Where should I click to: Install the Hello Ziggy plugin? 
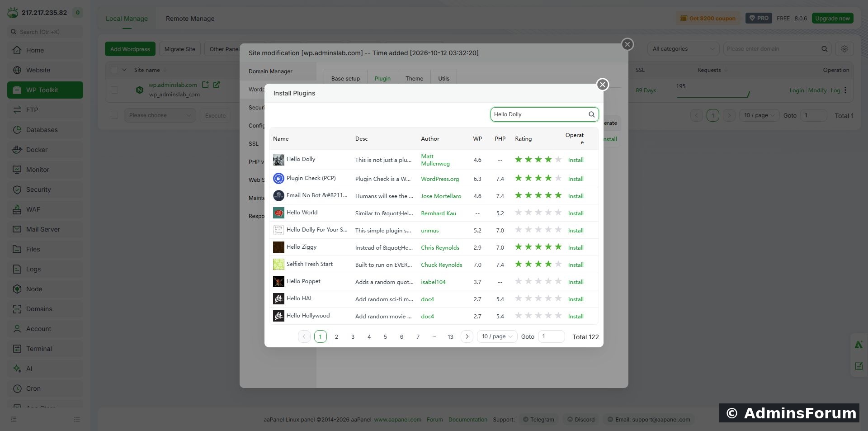576,247
